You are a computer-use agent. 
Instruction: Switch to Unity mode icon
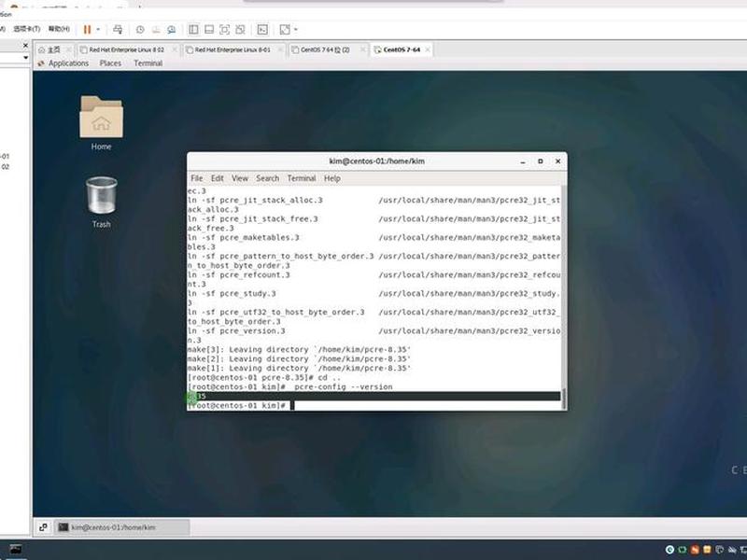point(240,30)
